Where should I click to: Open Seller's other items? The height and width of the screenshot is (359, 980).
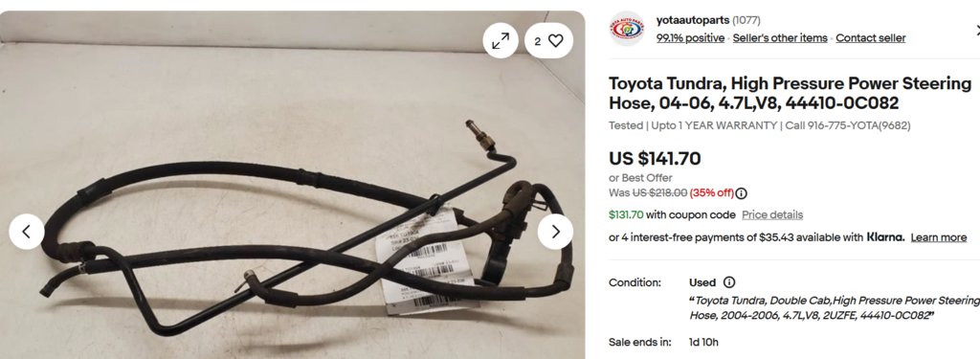click(x=780, y=38)
